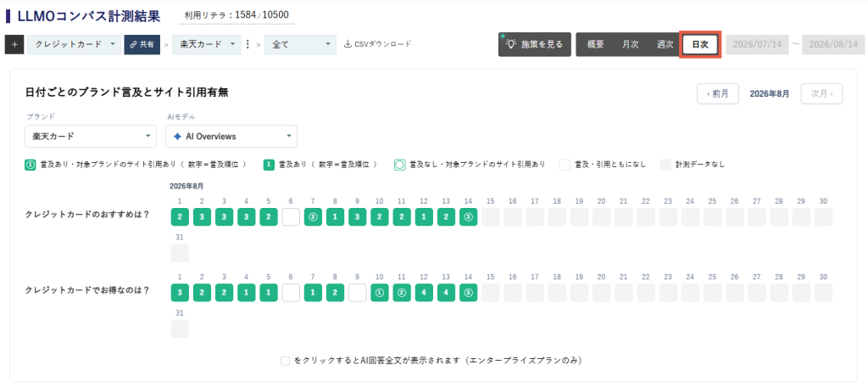The height and width of the screenshot is (387, 868).
Task: Click the 次月 next month button
Action: (821, 93)
